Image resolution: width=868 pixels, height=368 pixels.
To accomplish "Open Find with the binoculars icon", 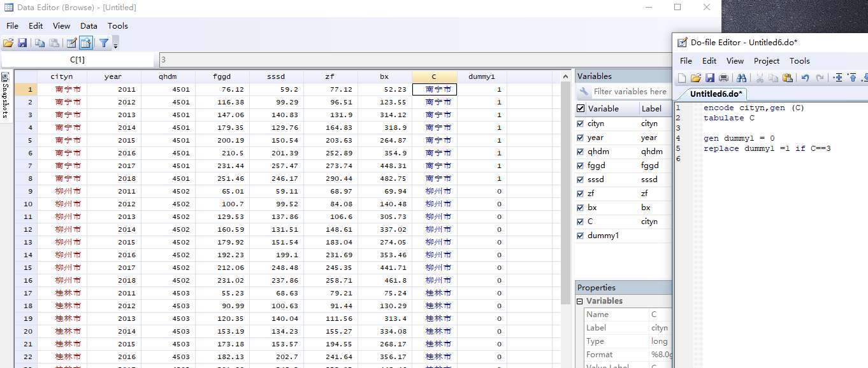I will [x=741, y=78].
